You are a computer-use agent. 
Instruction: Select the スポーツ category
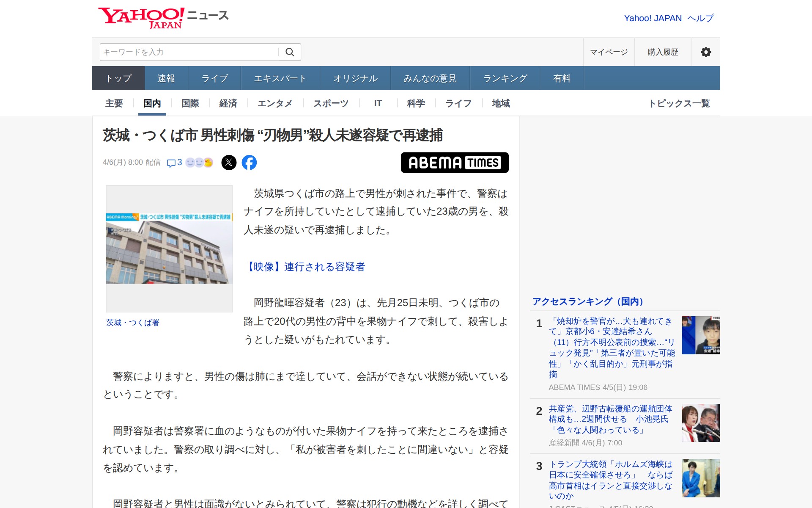[331, 103]
